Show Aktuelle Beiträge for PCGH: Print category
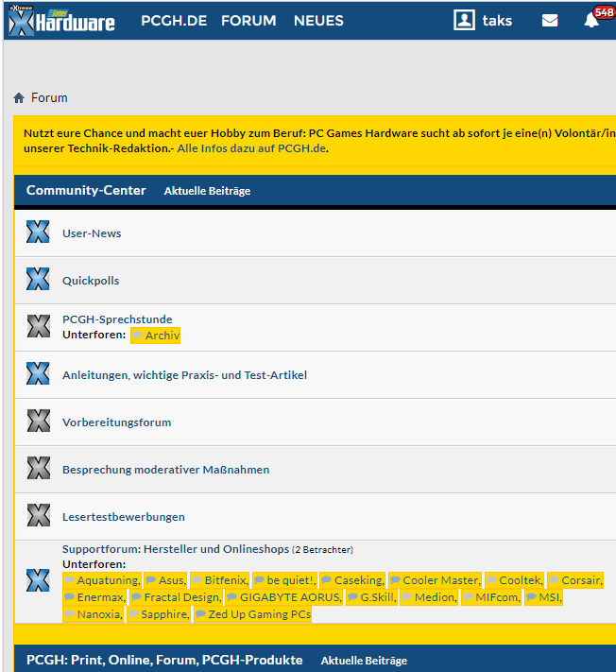Screen dimensions: 616x672 click(364, 661)
